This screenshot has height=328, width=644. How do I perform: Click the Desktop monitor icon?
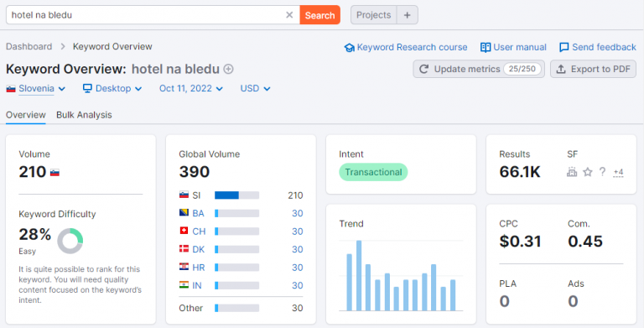[x=87, y=88]
